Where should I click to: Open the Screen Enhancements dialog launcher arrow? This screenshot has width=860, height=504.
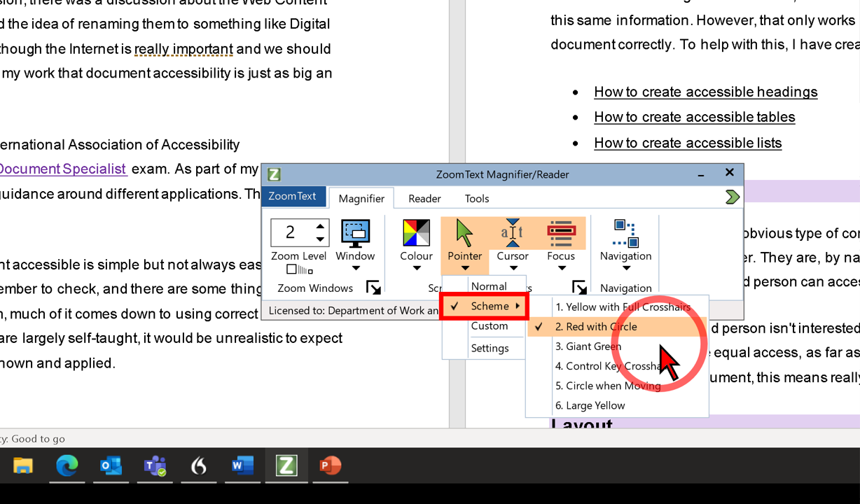tap(579, 288)
